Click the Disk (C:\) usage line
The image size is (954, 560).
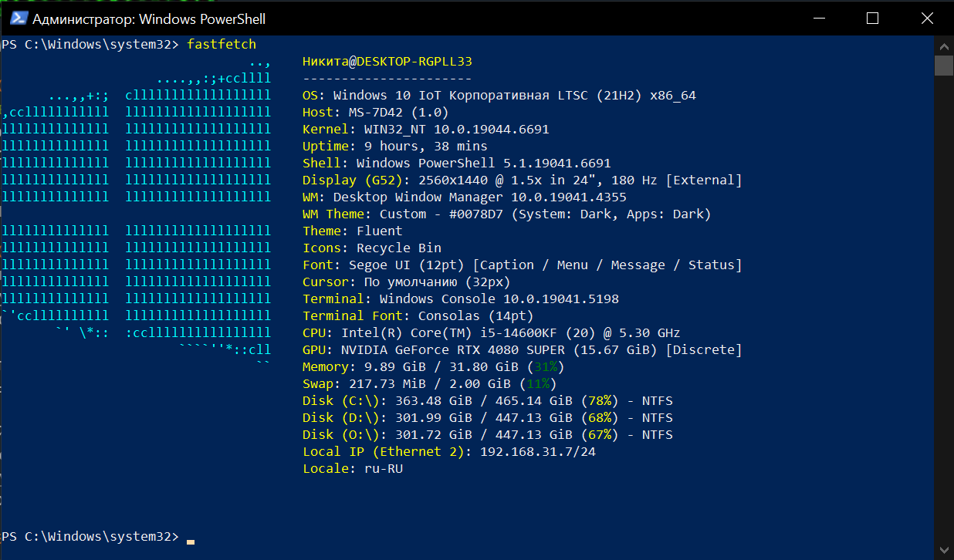tap(488, 400)
